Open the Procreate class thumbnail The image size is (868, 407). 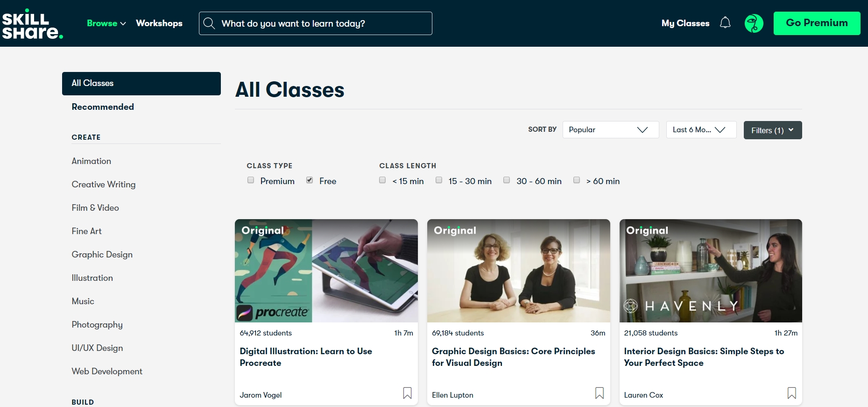(326, 271)
